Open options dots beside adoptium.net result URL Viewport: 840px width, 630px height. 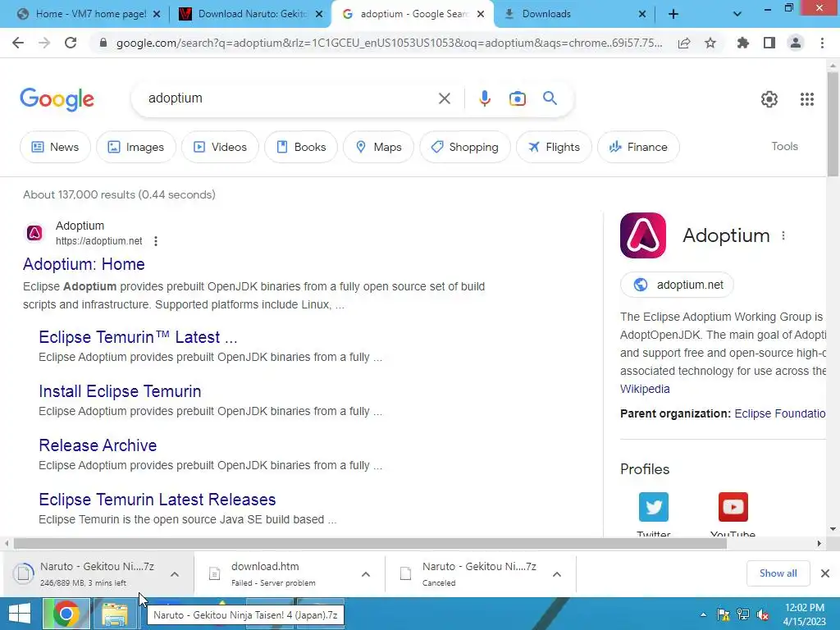coord(156,242)
